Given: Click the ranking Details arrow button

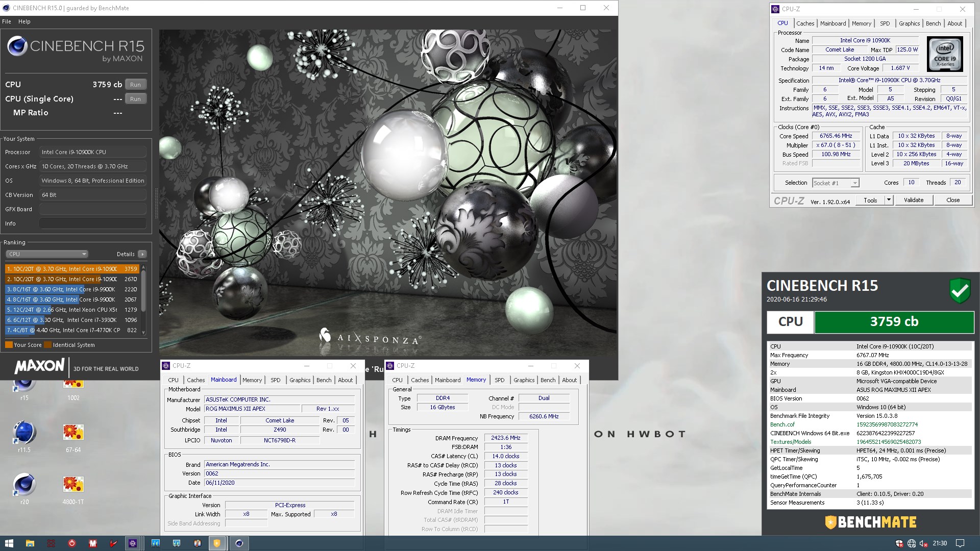Looking at the screenshot, I should click(x=142, y=254).
